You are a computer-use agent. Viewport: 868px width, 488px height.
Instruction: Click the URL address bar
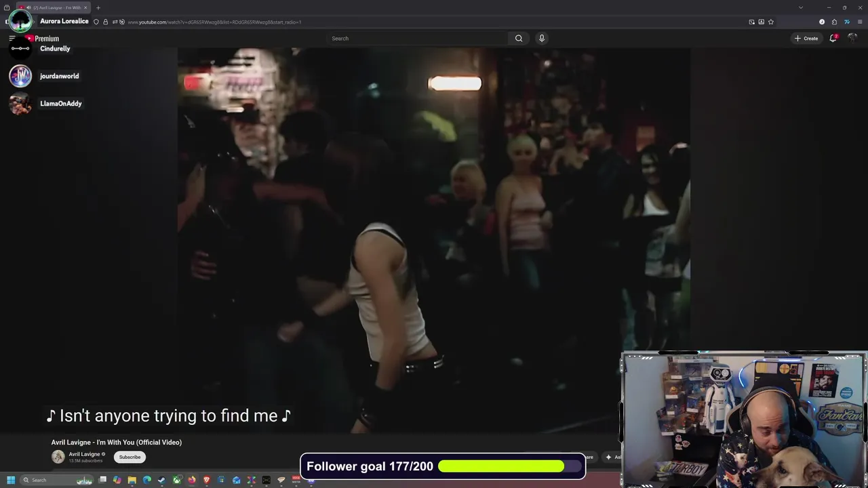point(434,22)
